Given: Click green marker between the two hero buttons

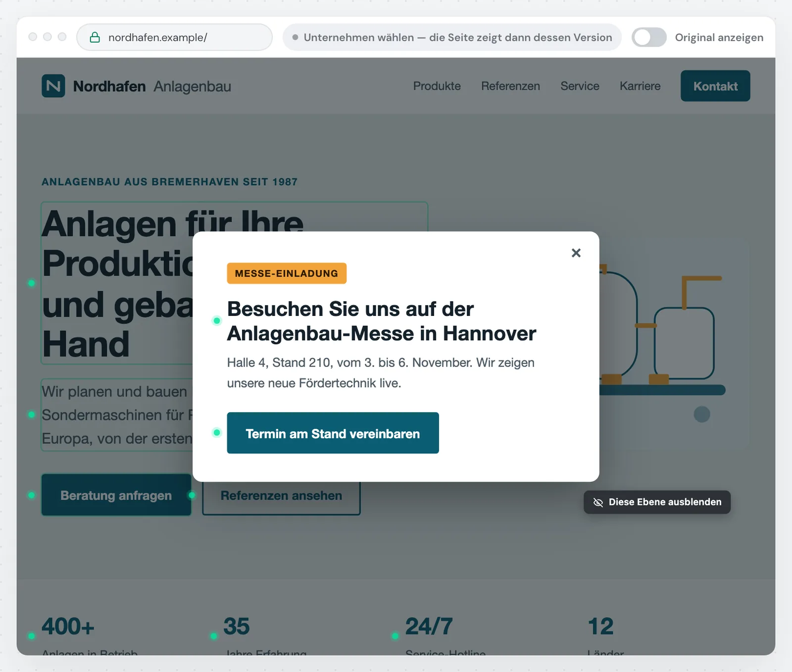Looking at the screenshot, I should point(192,495).
